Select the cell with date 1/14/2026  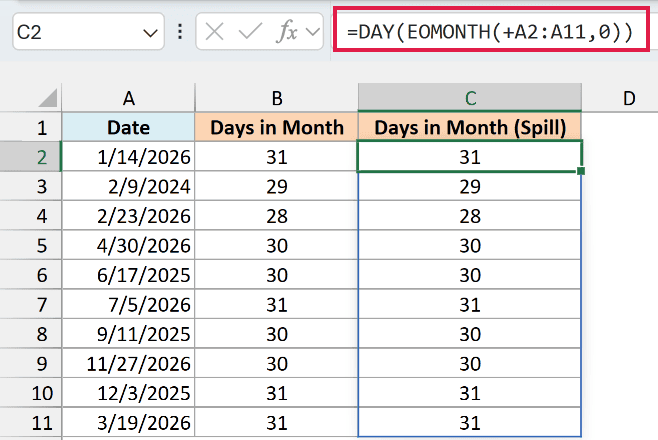pyautogui.click(x=128, y=156)
